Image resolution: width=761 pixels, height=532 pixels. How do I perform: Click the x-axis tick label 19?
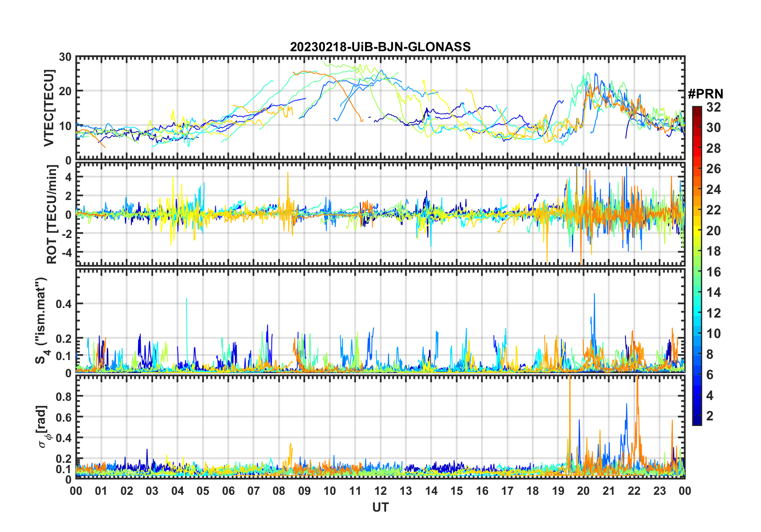coord(558,491)
